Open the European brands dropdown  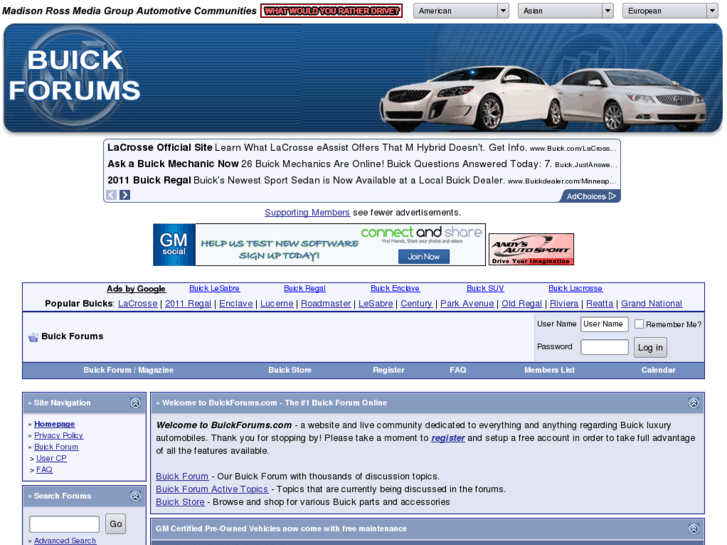(670, 11)
